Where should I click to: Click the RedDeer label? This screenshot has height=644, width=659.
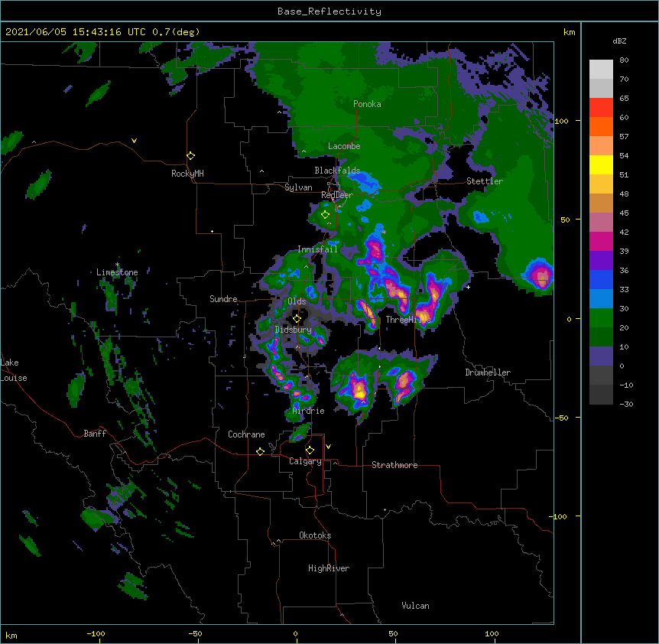(x=336, y=195)
